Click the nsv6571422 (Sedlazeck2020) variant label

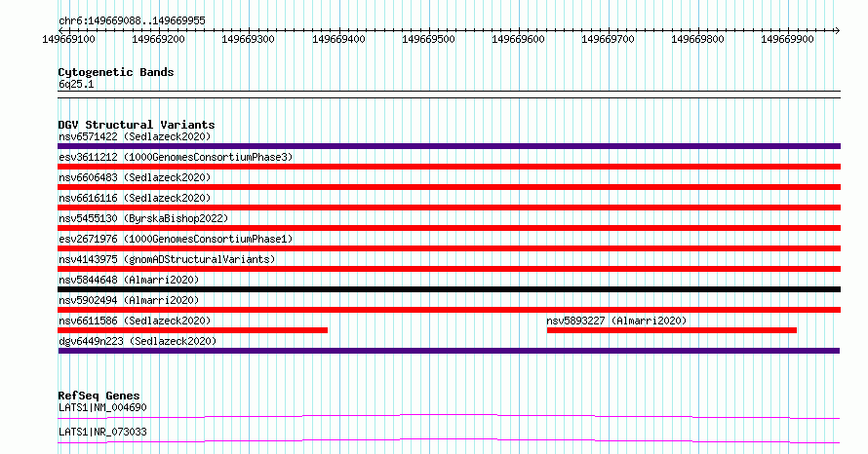point(135,136)
